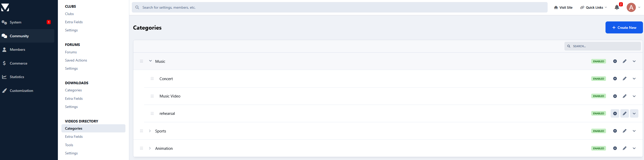The image size is (644, 160).
Task: Open the Quick Links dropdown
Action: click(594, 7)
